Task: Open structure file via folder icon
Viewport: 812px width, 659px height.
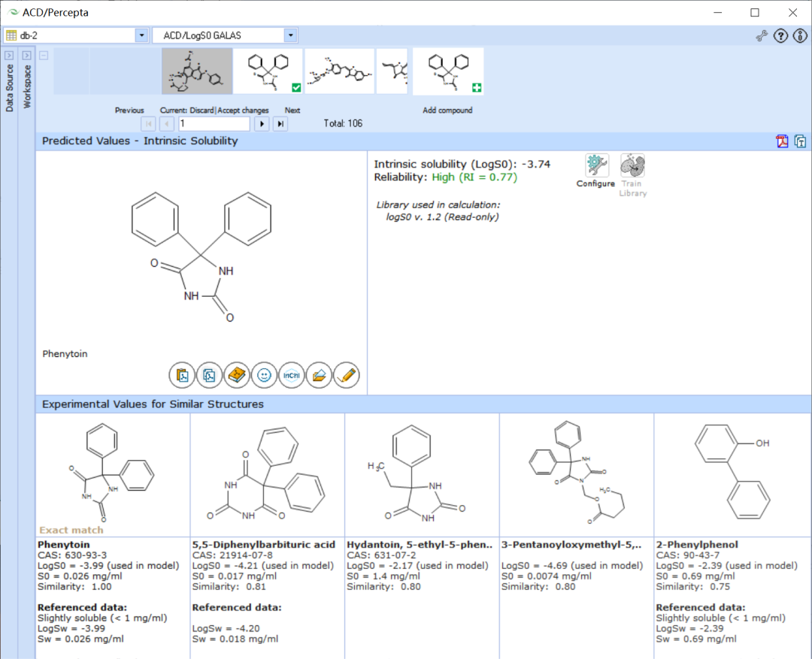Action: [x=319, y=375]
